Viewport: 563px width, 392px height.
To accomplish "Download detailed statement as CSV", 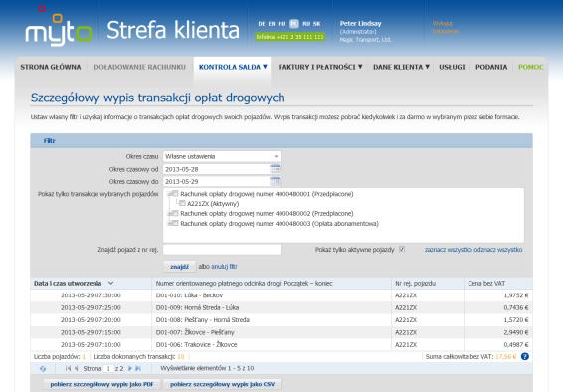I will (x=222, y=384).
